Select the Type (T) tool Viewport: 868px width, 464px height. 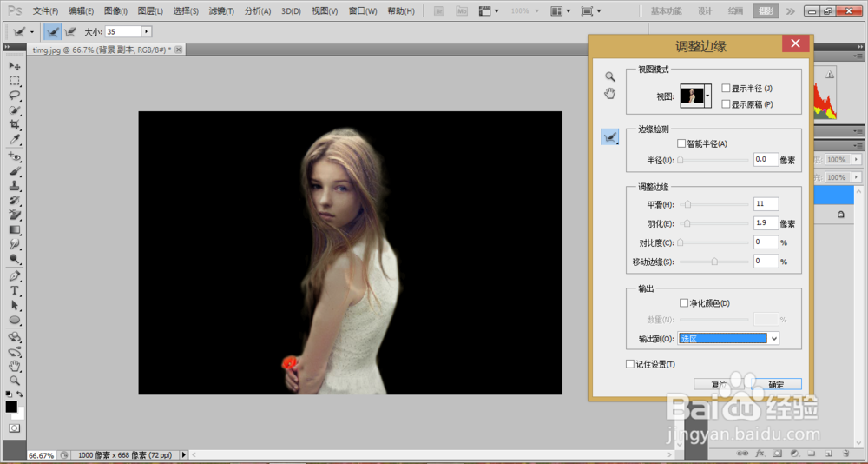(x=15, y=290)
